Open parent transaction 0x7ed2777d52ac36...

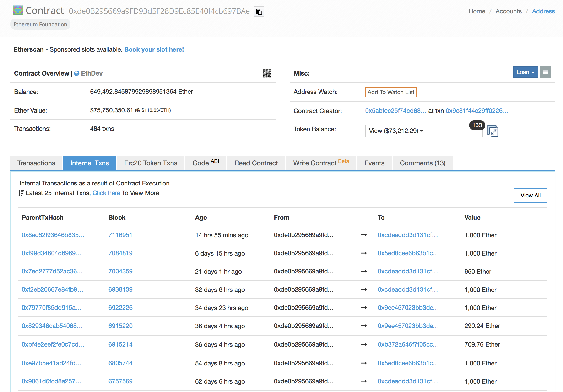point(52,271)
